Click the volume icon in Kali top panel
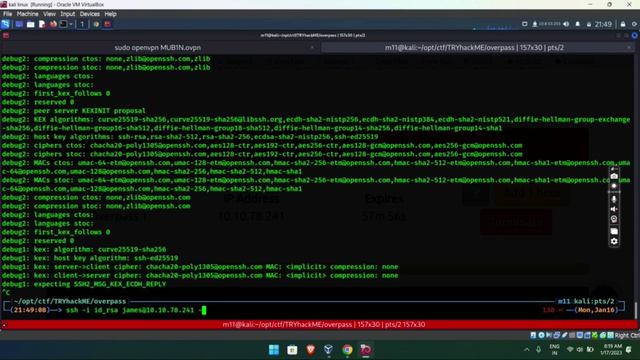This screenshot has width=640, height=360. (x=566, y=24)
